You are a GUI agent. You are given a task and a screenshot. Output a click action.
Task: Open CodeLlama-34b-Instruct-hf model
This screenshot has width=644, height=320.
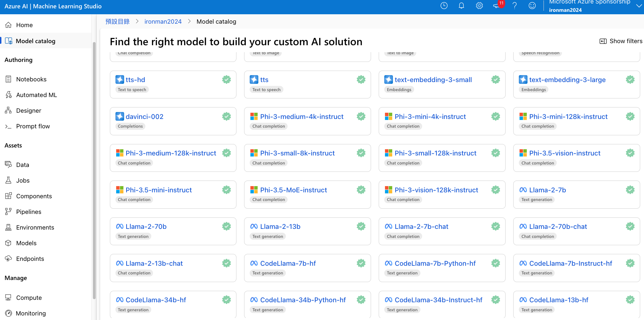tap(438, 300)
